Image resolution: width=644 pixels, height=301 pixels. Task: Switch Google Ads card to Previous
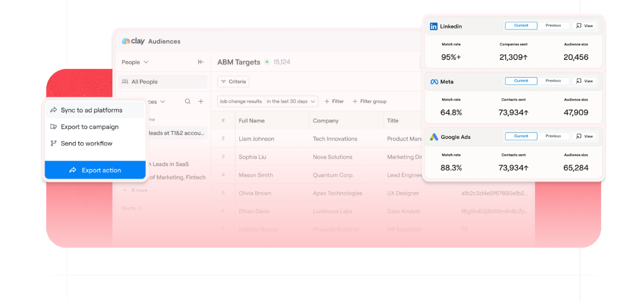click(x=553, y=136)
